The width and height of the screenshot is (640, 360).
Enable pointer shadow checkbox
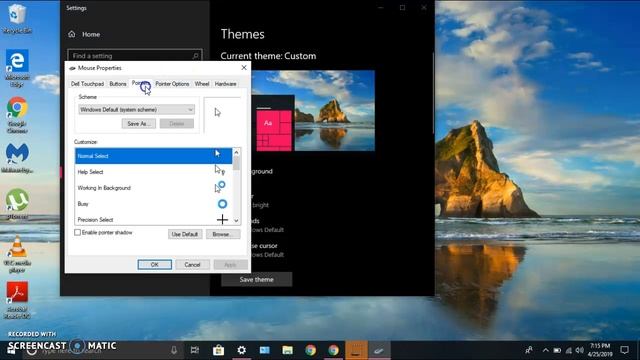[78, 232]
